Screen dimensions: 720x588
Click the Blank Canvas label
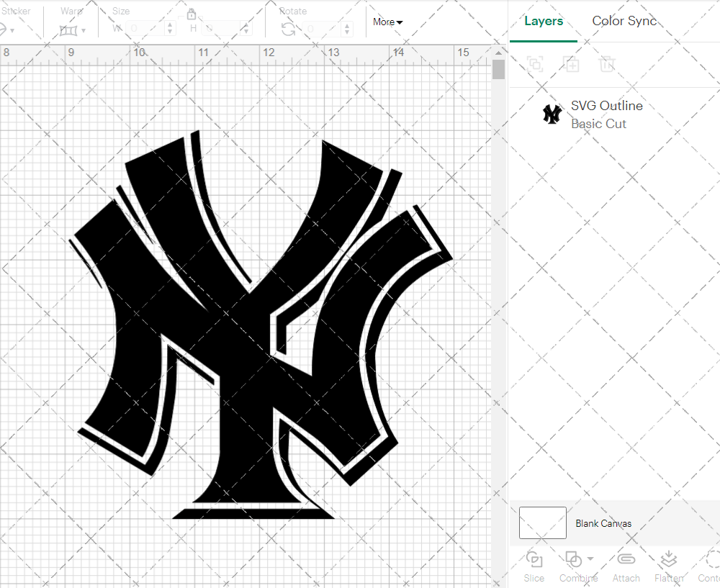click(603, 523)
